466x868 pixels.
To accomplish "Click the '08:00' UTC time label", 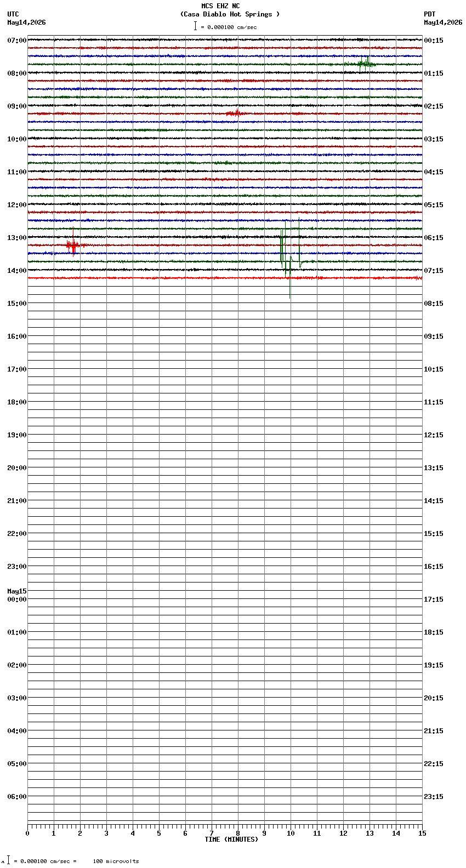I will 16,73.
